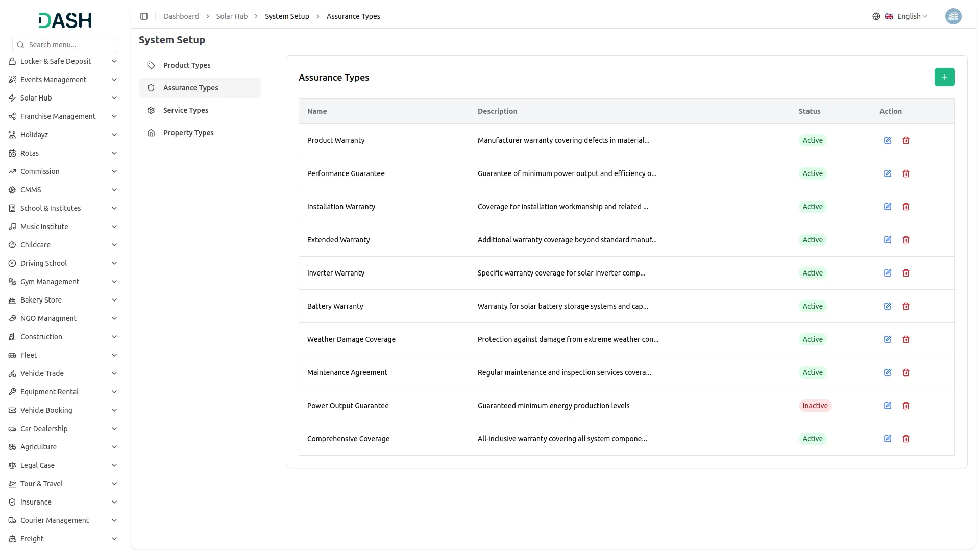
Task: Expand the Insurance menu item
Action: 63,502
